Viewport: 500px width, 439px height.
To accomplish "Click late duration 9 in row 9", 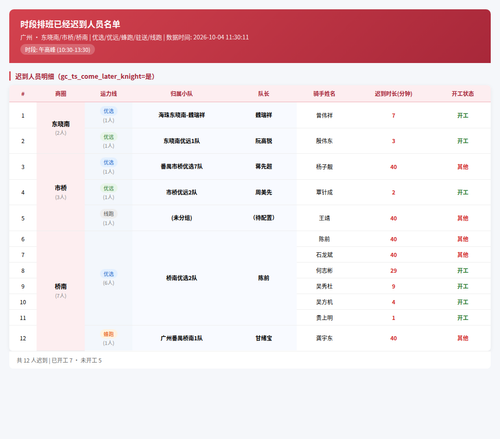I will [x=393, y=286].
